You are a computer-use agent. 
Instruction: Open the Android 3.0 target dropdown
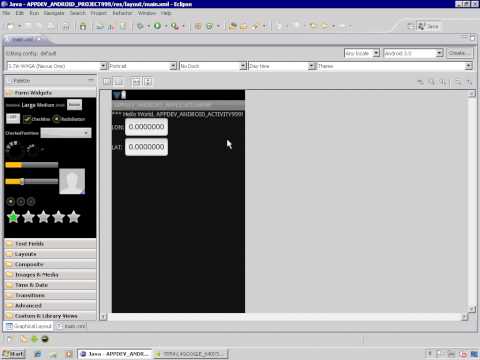point(413,53)
